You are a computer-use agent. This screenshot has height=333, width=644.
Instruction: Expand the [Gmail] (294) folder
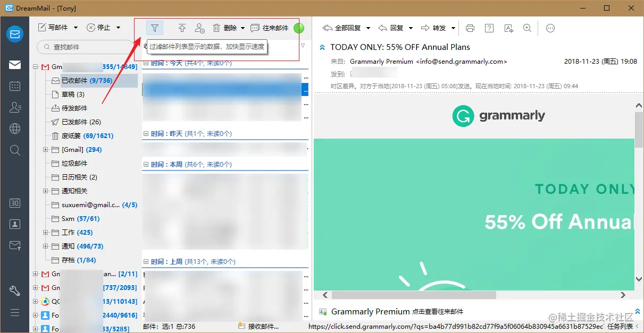pyautogui.click(x=46, y=150)
